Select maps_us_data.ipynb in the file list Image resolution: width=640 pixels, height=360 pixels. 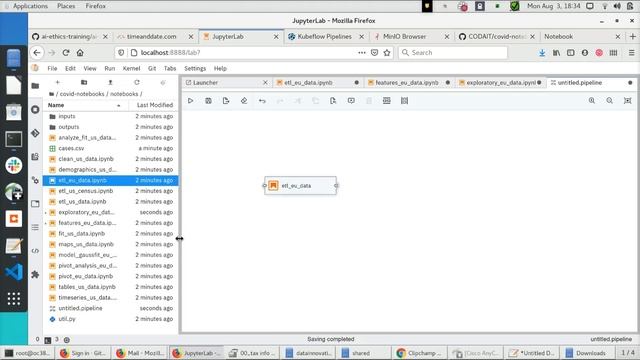111,244
